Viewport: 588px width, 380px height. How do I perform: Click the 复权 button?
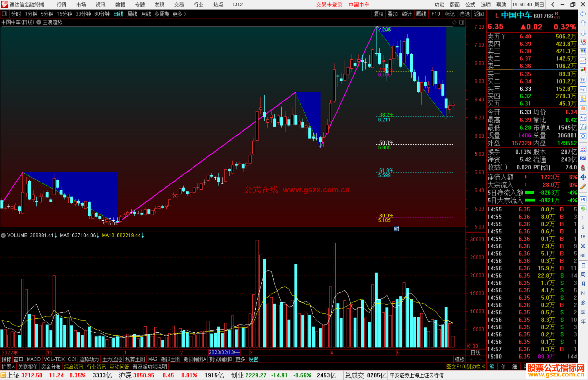tap(379, 14)
